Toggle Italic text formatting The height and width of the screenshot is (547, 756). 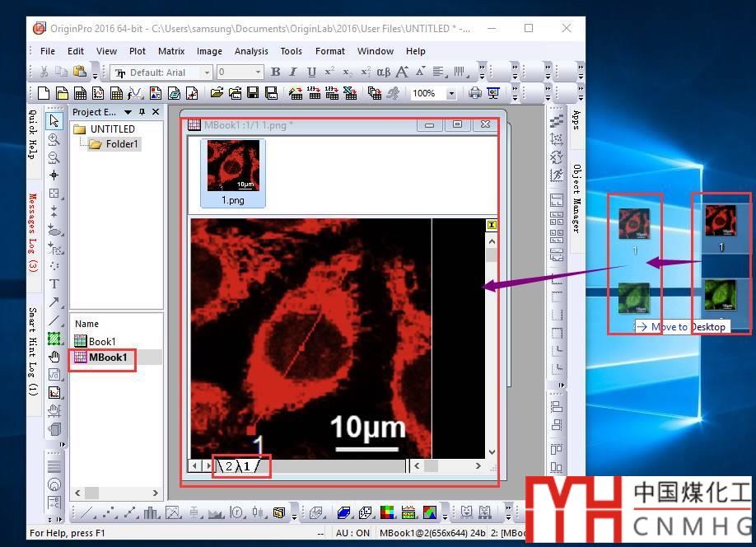tap(293, 72)
